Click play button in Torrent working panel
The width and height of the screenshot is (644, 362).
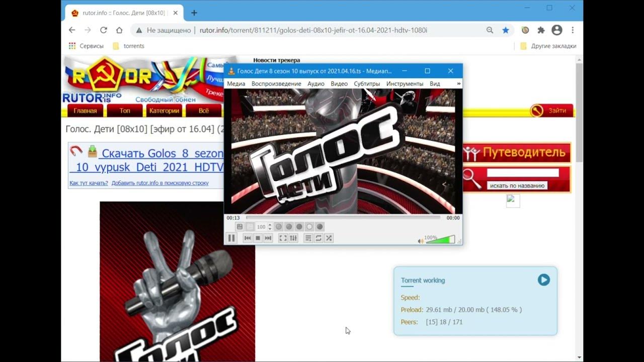pos(544,280)
